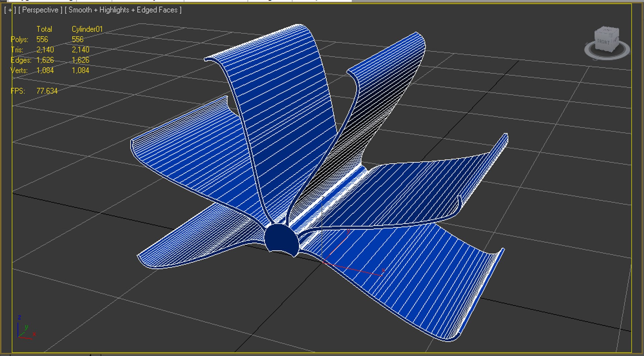Open the [+] viewport general menu
The height and width of the screenshot is (356, 644).
(x=10, y=10)
